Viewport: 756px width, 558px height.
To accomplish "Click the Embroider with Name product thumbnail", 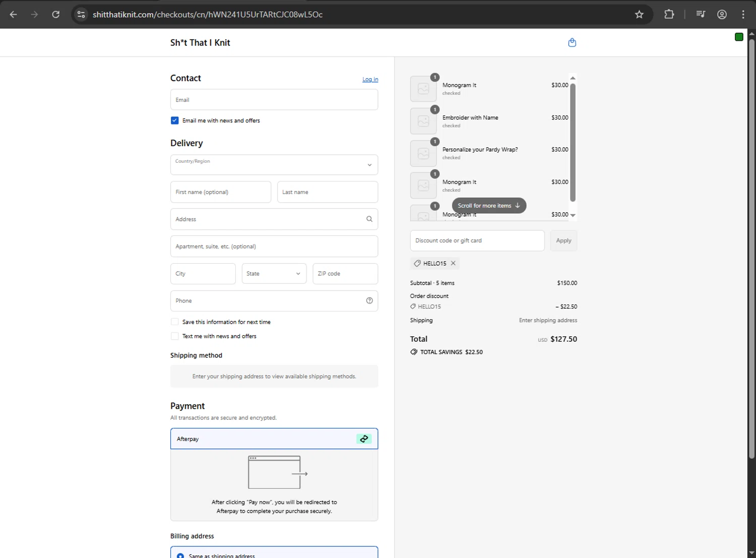I will click(423, 121).
